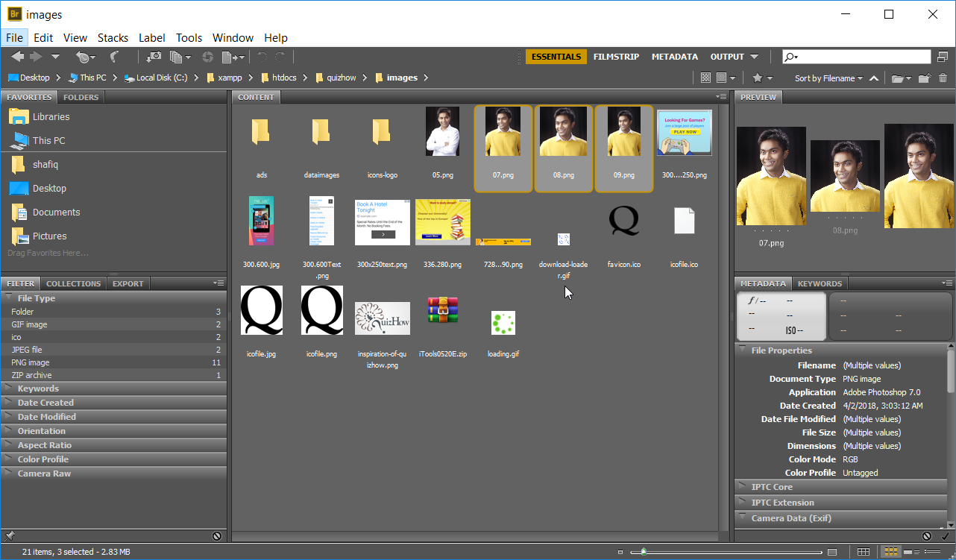
Task: Click lock thumbnail grid icon
Action: tap(864, 552)
